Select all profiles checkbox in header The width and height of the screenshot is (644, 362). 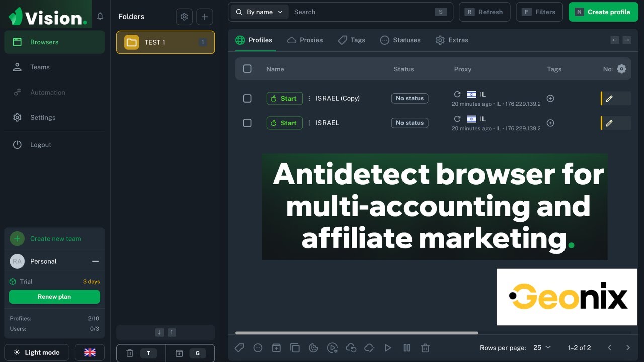(247, 69)
